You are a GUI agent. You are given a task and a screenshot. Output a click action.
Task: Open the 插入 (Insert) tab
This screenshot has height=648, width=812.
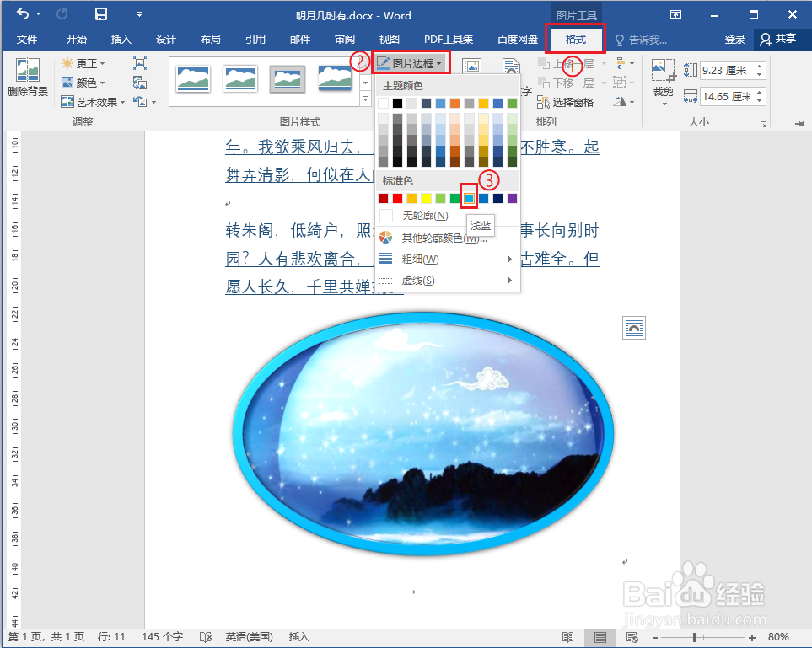click(x=121, y=39)
